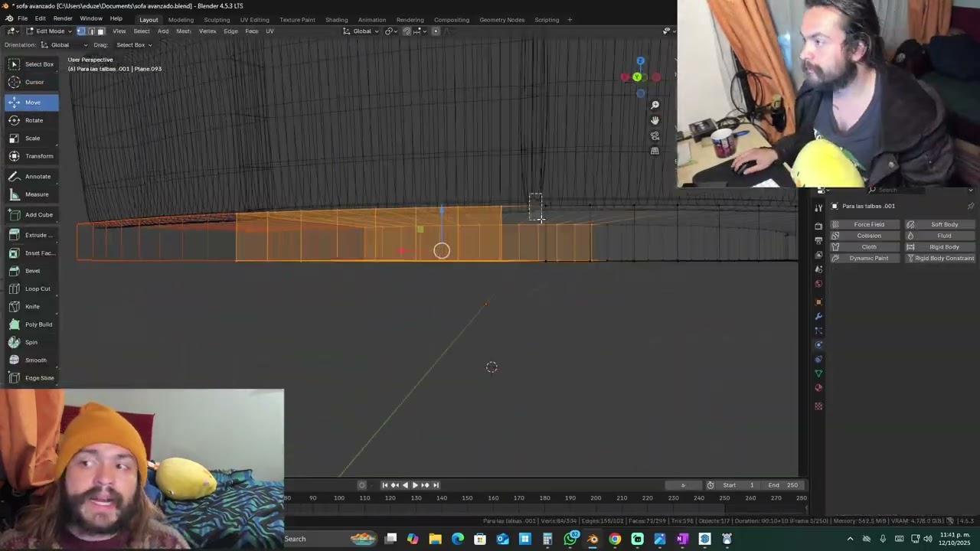Switch perspective/orthographic grid icon

pyautogui.click(x=655, y=151)
